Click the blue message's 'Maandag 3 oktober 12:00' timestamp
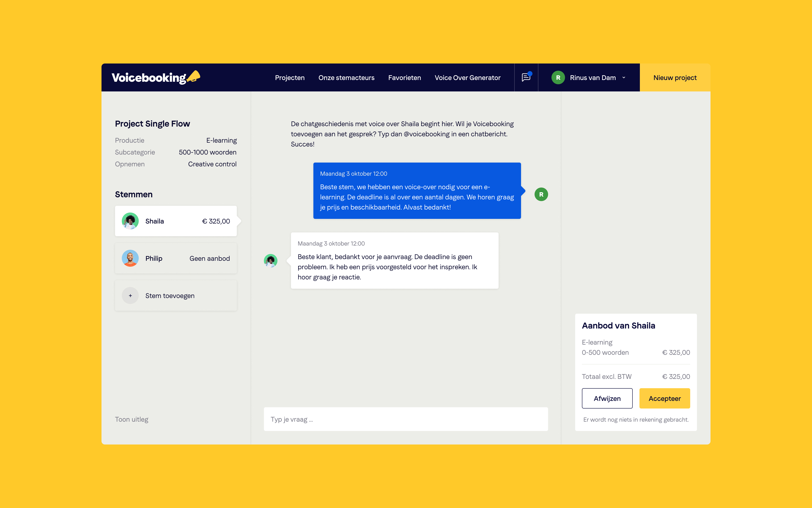Viewport: 812px width, 508px height. [x=354, y=174]
